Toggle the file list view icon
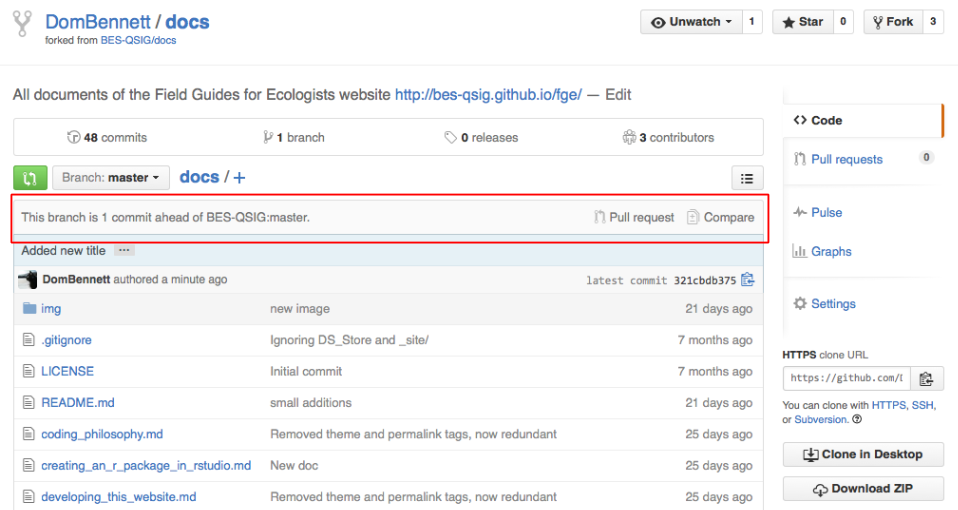Viewport: 958px width, 510px height. [747, 178]
